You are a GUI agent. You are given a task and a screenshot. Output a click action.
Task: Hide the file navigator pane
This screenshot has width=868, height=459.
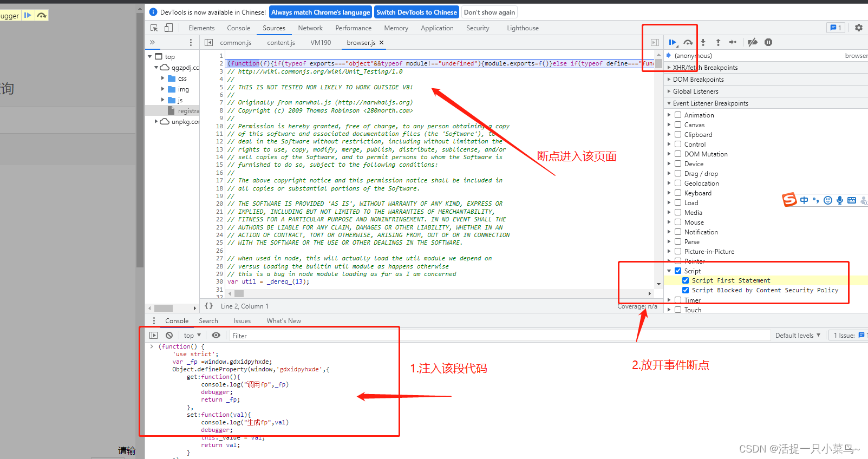tap(208, 42)
